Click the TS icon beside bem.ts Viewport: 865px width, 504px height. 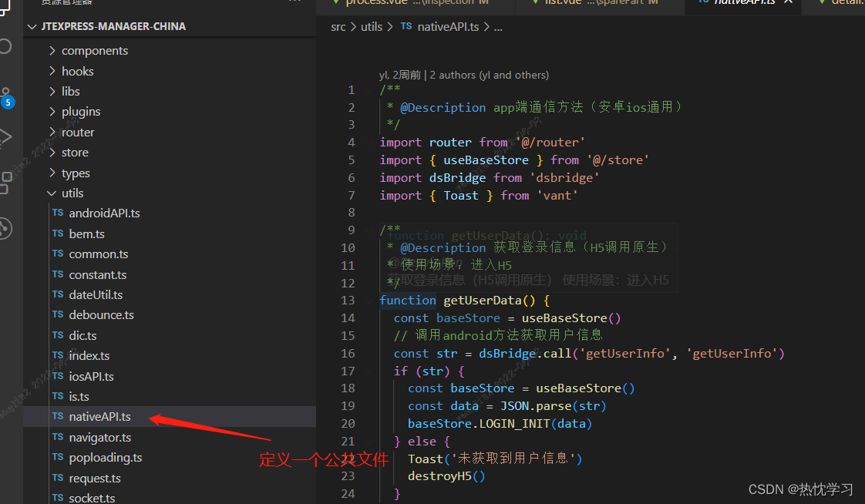pyautogui.click(x=58, y=234)
